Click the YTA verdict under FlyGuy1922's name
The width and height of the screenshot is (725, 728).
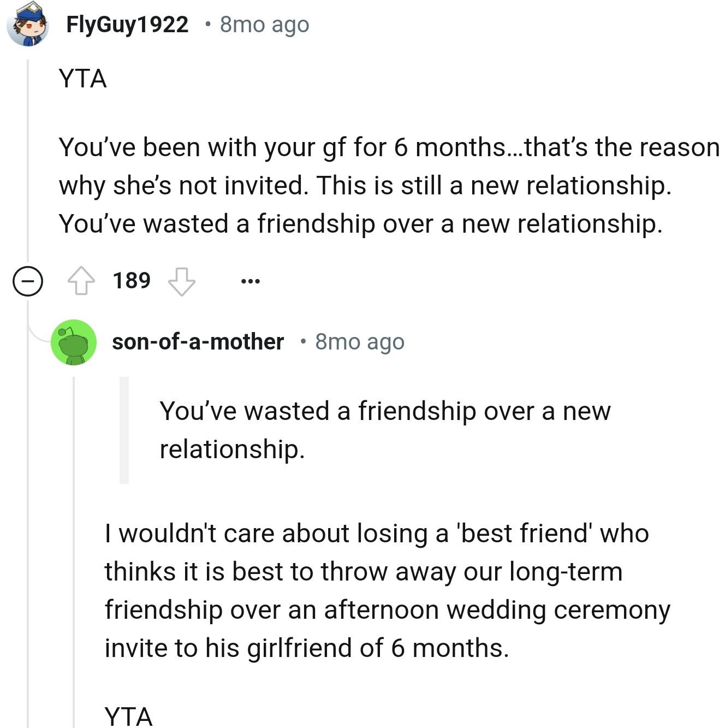point(83,79)
